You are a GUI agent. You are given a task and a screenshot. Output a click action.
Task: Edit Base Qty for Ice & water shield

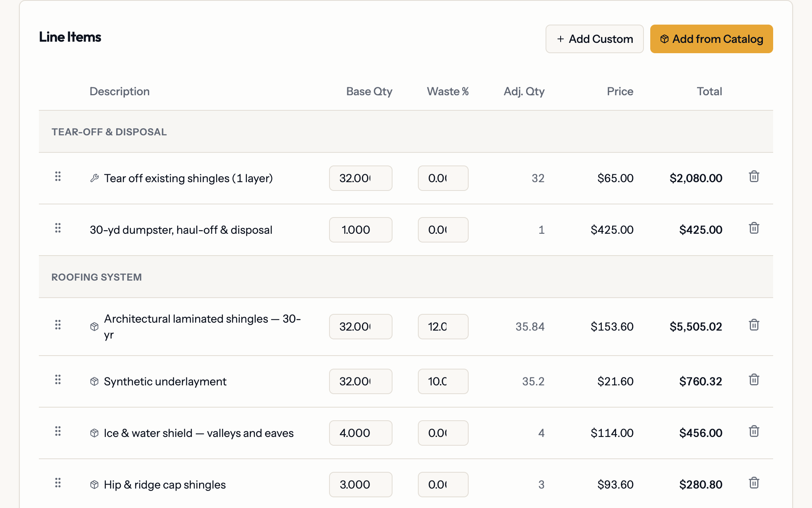click(x=361, y=433)
